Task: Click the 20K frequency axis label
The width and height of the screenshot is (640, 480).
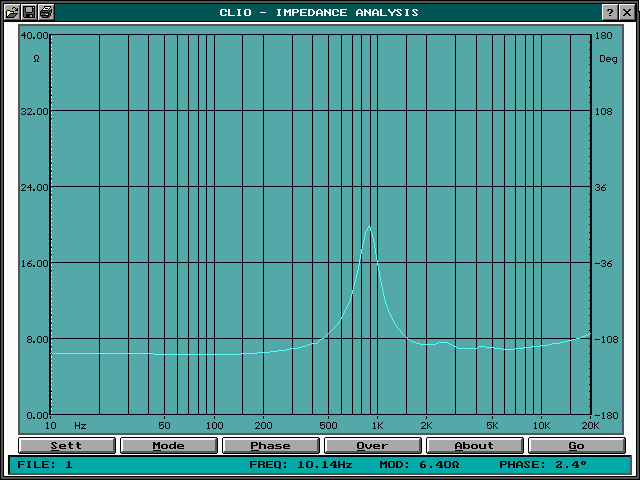Action: (590, 426)
